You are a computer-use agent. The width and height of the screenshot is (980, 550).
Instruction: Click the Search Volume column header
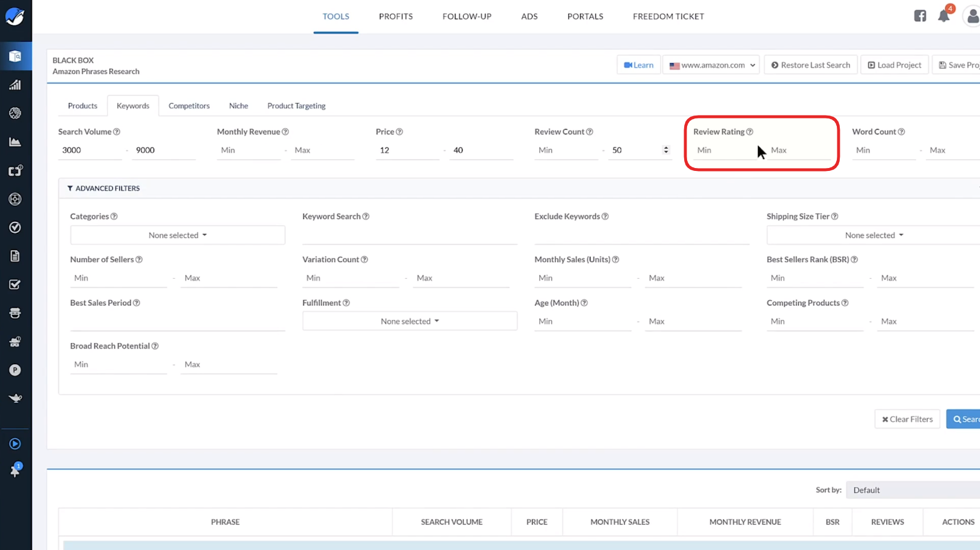(451, 522)
